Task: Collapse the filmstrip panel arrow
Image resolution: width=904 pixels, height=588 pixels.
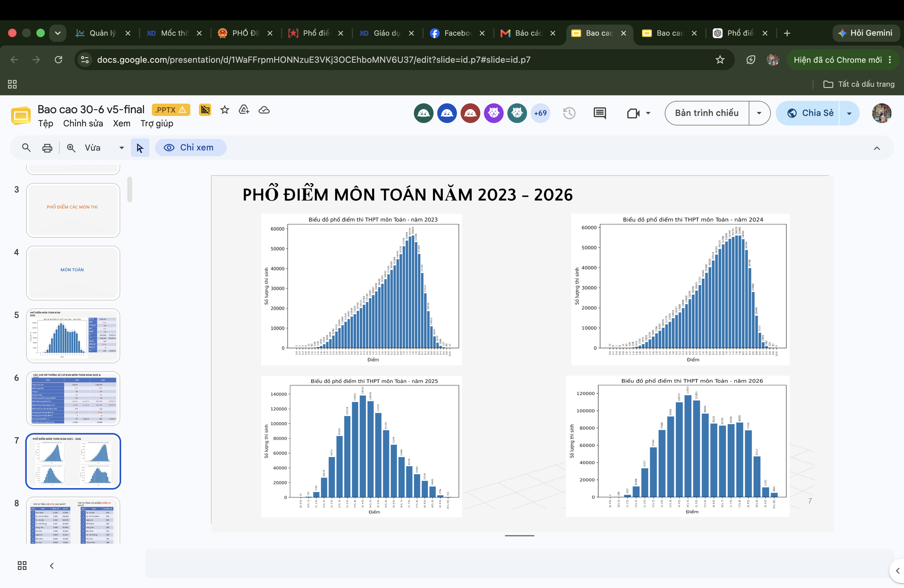Action: 52,566
